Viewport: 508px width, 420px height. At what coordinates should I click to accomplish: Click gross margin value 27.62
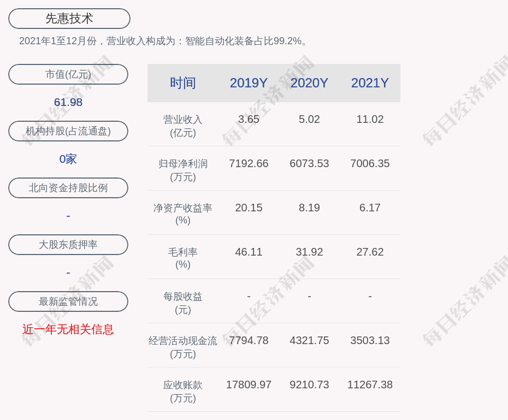pos(370,252)
